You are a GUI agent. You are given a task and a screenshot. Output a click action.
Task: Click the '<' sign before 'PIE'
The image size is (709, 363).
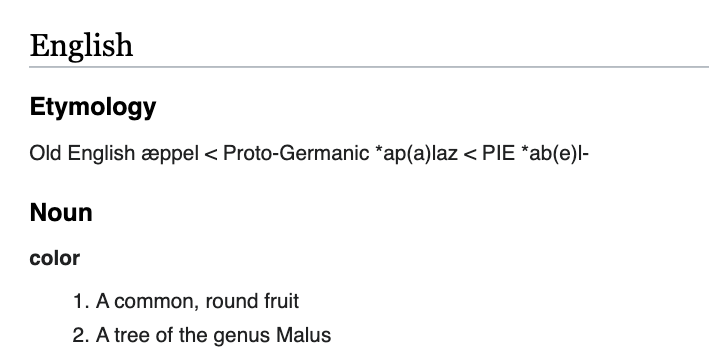pyautogui.click(x=470, y=155)
